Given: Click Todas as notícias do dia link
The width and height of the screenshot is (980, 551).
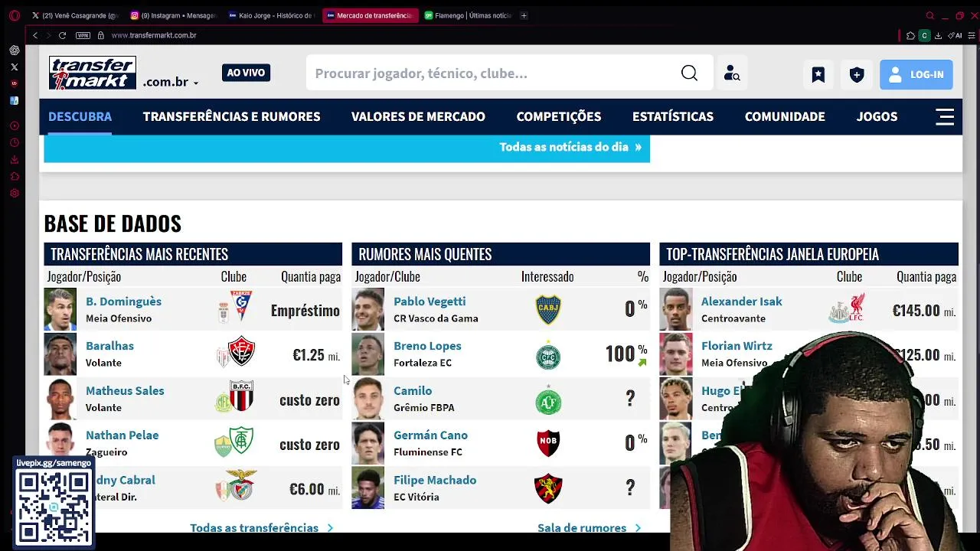Looking at the screenshot, I should (x=570, y=147).
